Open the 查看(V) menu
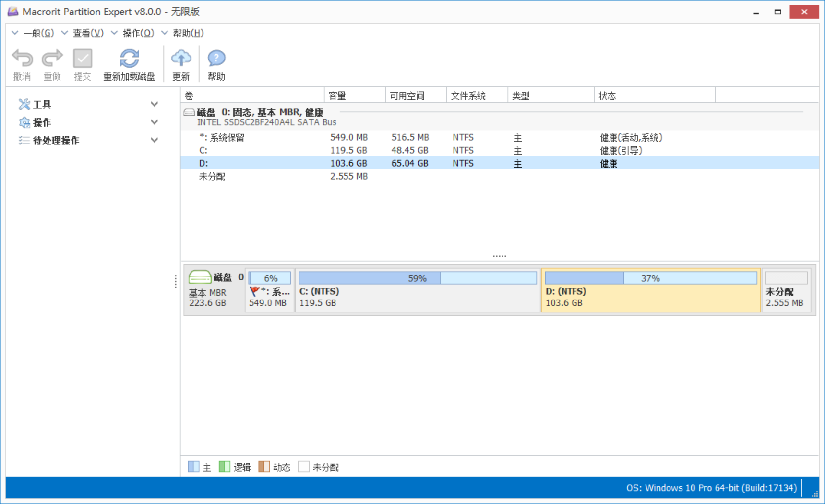The image size is (825, 504). pyautogui.click(x=88, y=33)
